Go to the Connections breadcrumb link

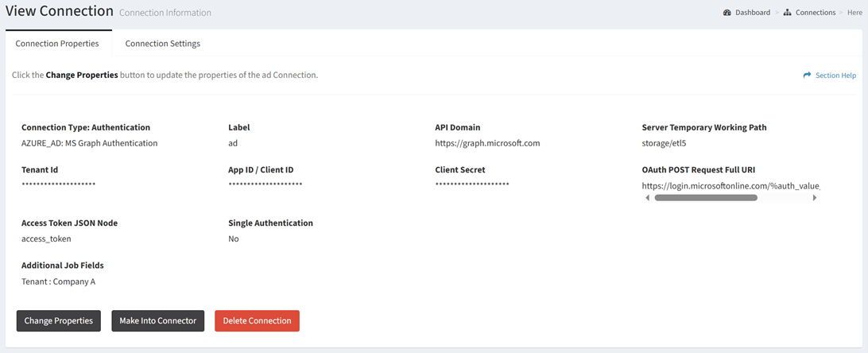coord(816,13)
